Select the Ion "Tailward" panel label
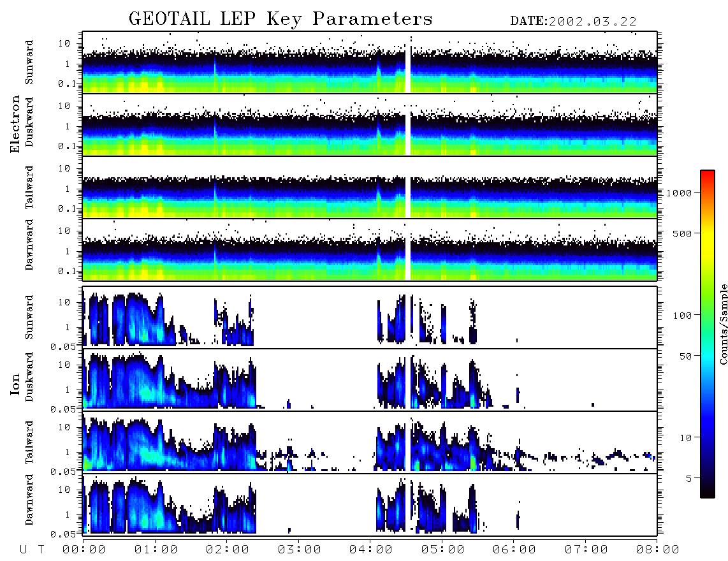This screenshot has height=561, width=728. tap(29, 442)
